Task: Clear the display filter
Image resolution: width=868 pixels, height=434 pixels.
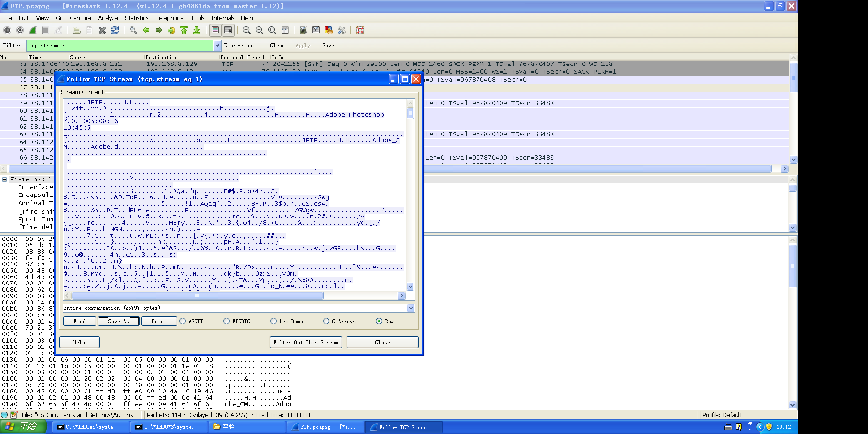Action: [x=277, y=45]
